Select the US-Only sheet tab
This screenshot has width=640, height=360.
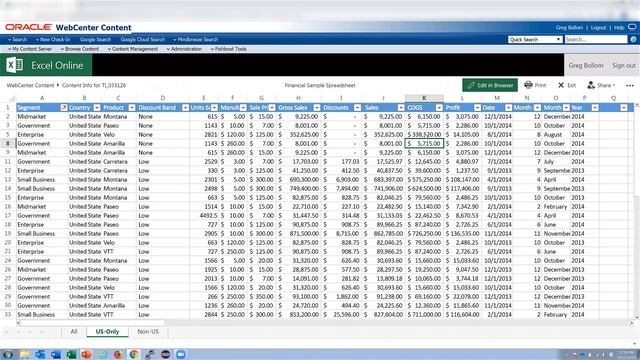(107, 331)
